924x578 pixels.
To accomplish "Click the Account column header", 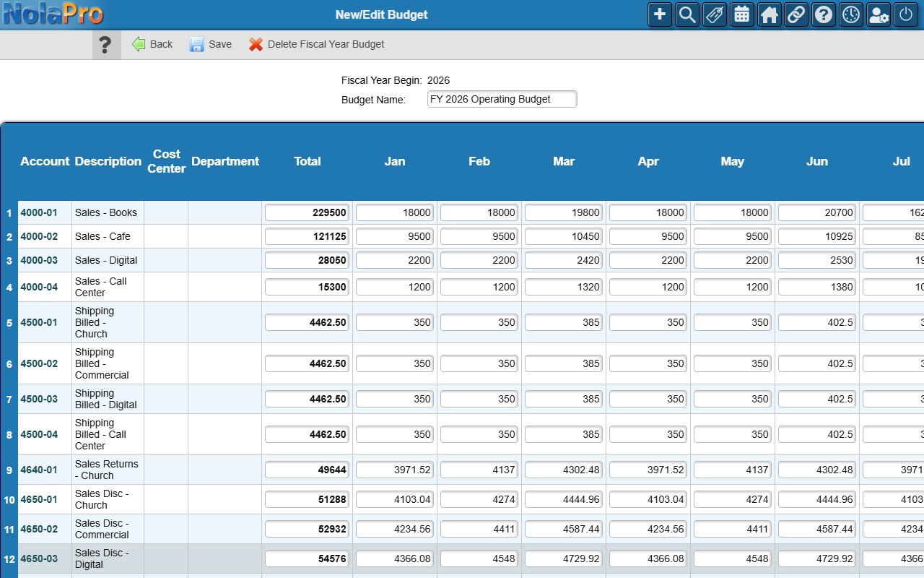I will [45, 161].
